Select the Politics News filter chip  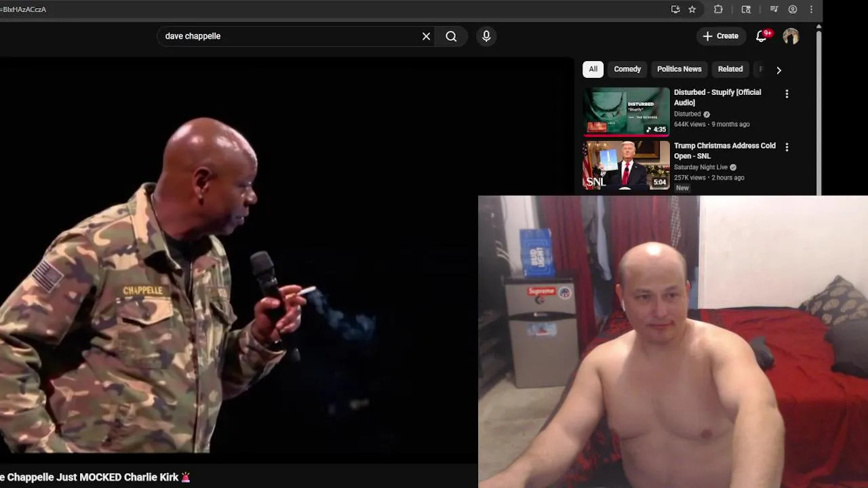point(679,69)
